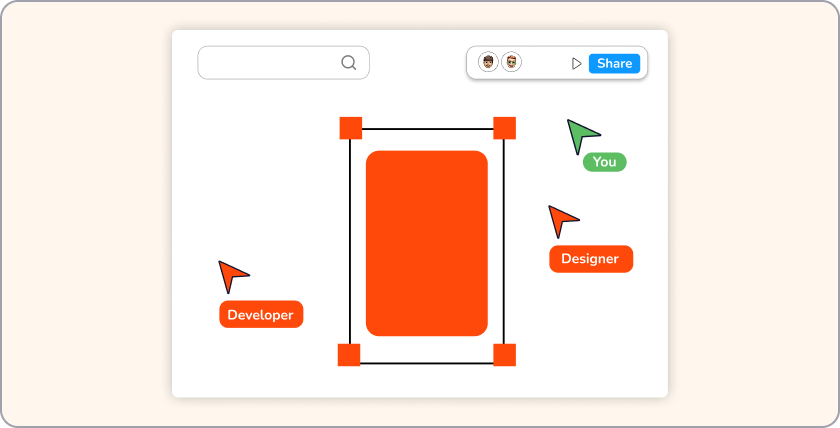Select the orange rounded rectangle shape

(x=426, y=243)
